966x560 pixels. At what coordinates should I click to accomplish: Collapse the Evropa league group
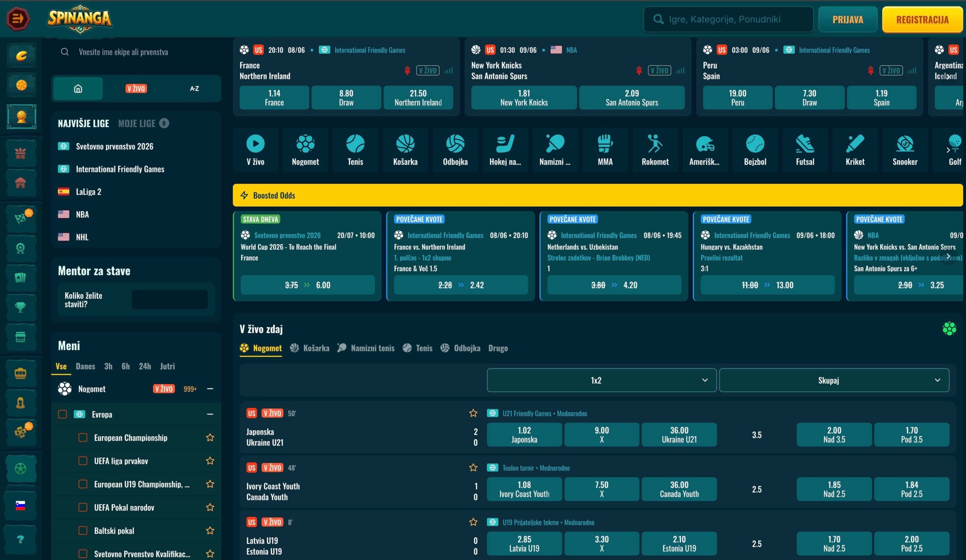[210, 414]
